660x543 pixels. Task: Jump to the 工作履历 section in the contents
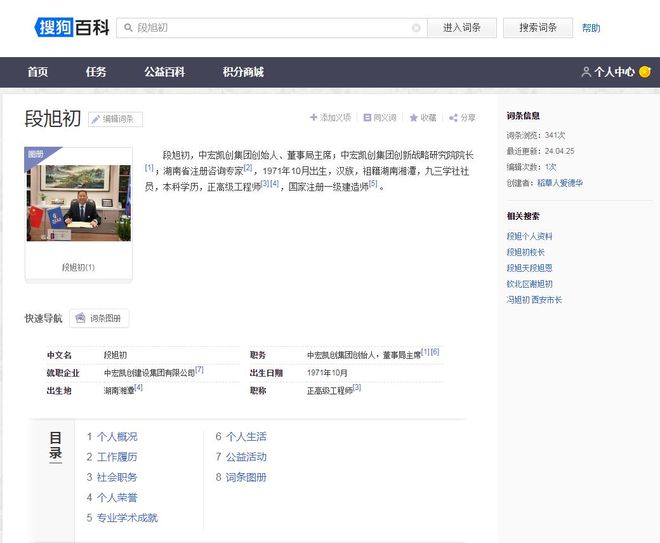pos(117,457)
